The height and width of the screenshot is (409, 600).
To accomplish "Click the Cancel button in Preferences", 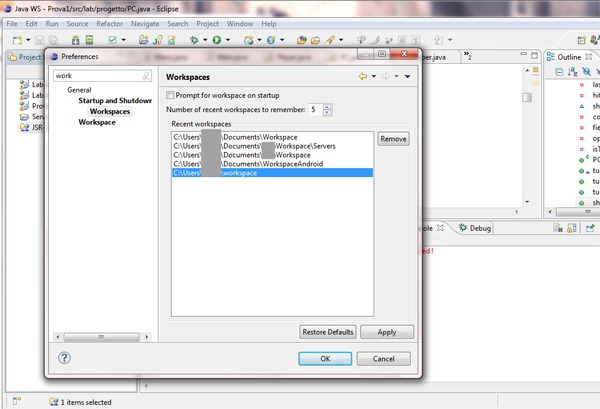I will pos(383,358).
